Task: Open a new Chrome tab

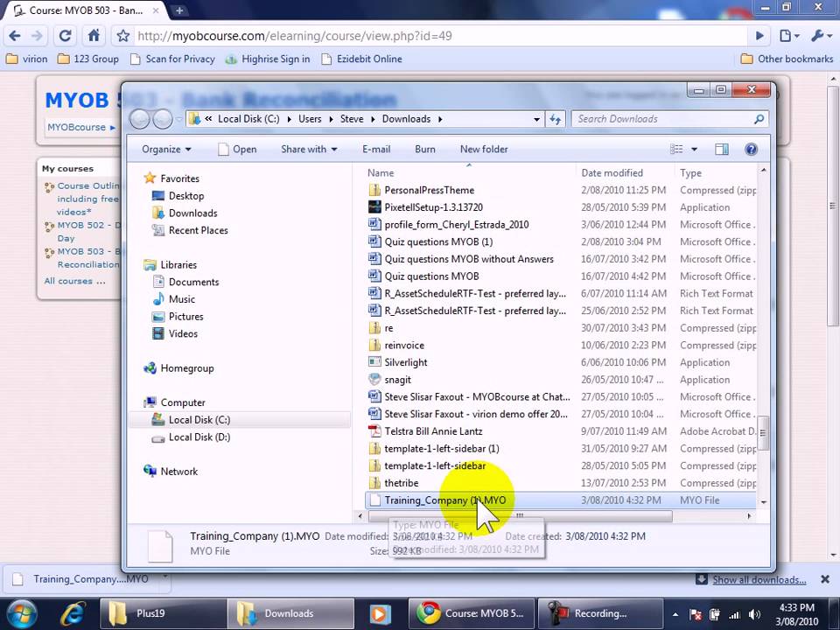Action: [179, 10]
